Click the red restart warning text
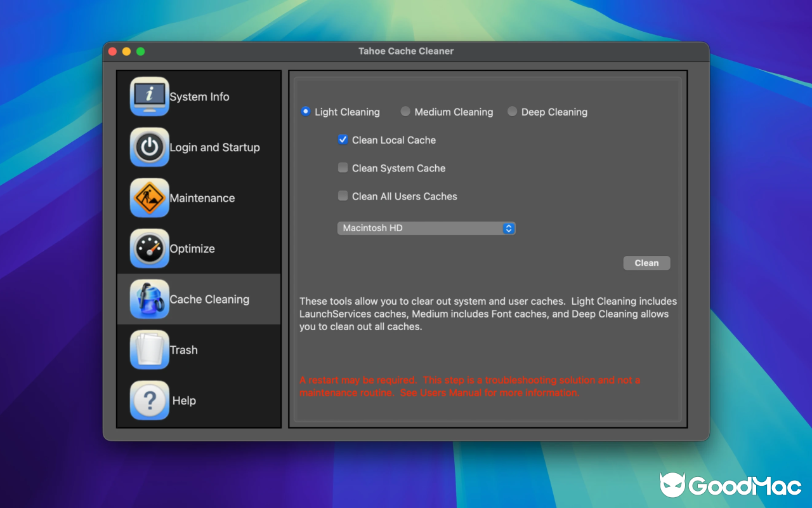The width and height of the screenshot is (812, 508). coord(469,386)
